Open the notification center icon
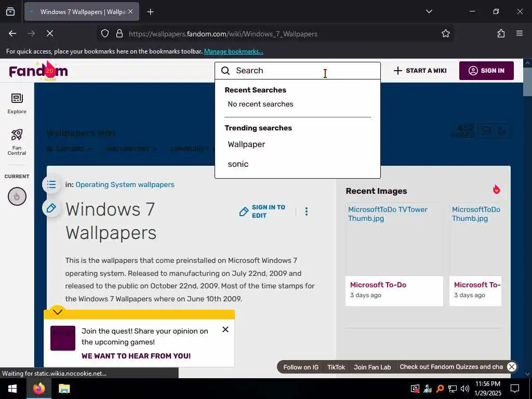The image size is (532, 399). 515,389
